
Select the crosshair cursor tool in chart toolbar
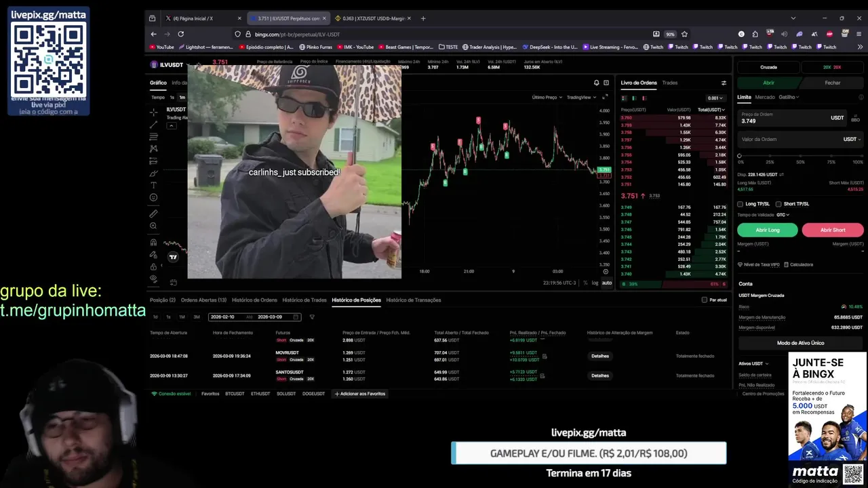(154, 112)
